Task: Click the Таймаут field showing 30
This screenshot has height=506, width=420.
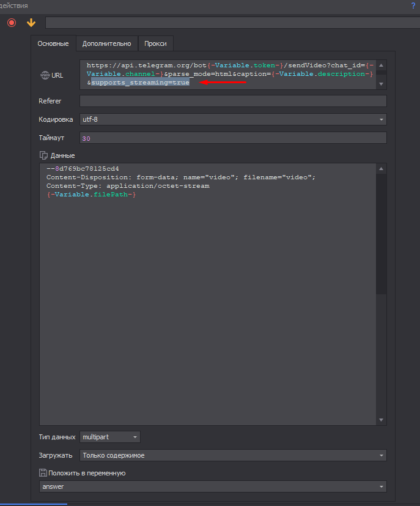Action: click(232, 138)
